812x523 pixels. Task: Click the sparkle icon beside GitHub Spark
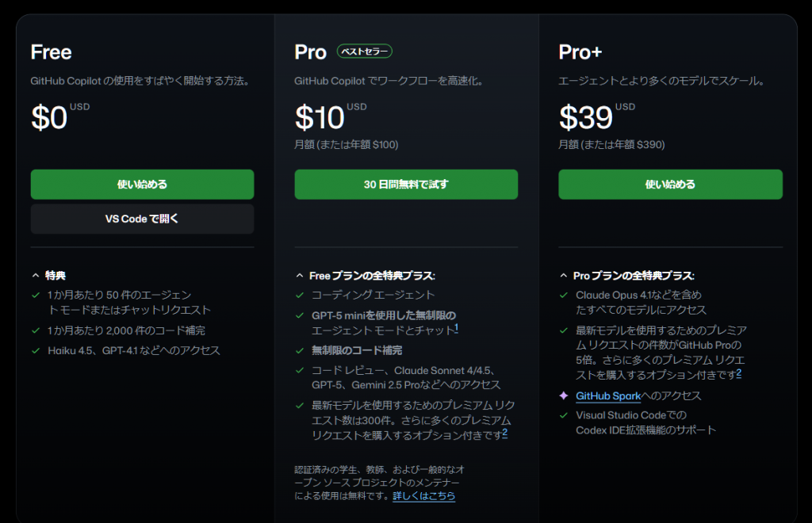pos(564,395)
